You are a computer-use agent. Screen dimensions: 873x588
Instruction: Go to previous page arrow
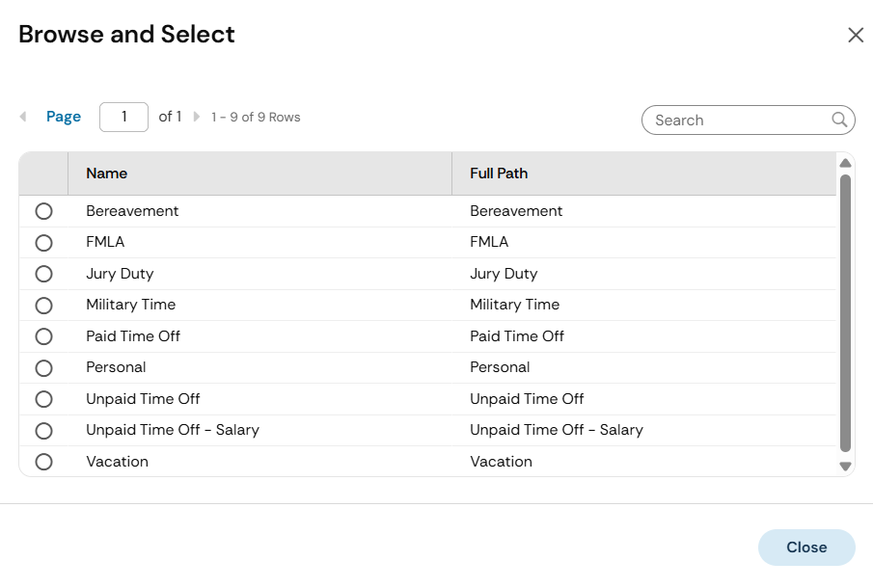click(23, 117)
